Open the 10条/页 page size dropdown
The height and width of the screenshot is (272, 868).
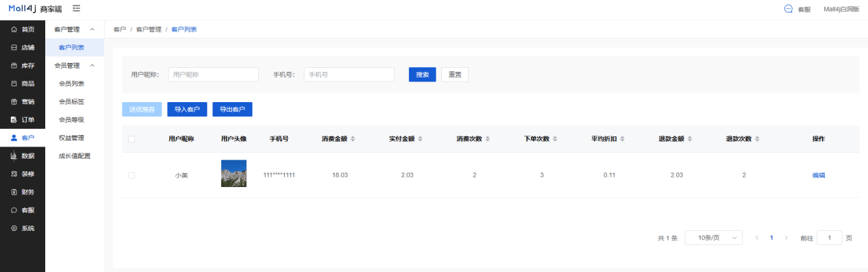(x=714, y=238)
